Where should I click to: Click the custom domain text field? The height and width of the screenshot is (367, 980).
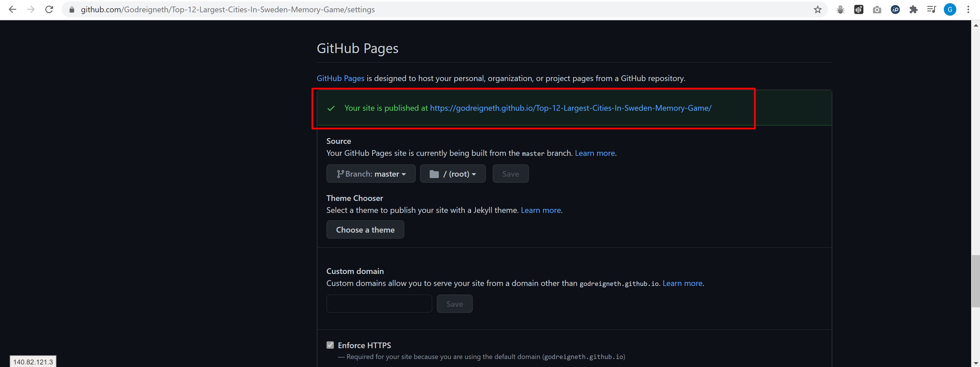(x=379, y=304)
